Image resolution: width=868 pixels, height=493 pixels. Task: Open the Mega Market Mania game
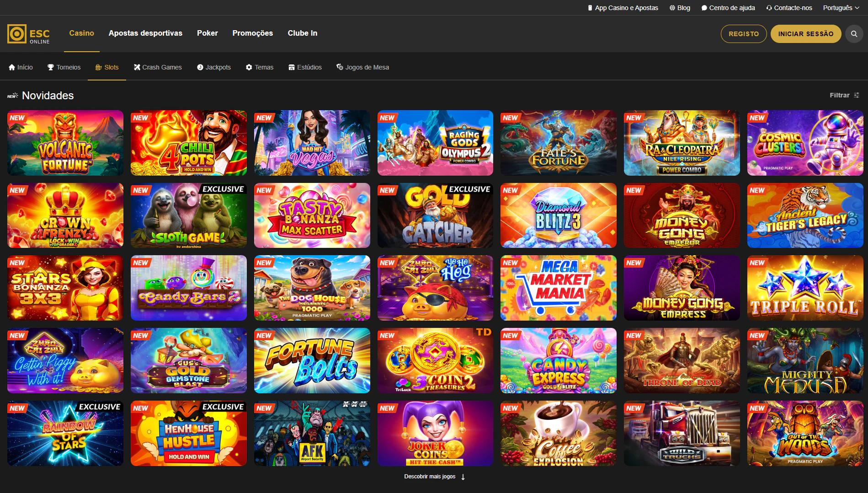pos(559,288)
